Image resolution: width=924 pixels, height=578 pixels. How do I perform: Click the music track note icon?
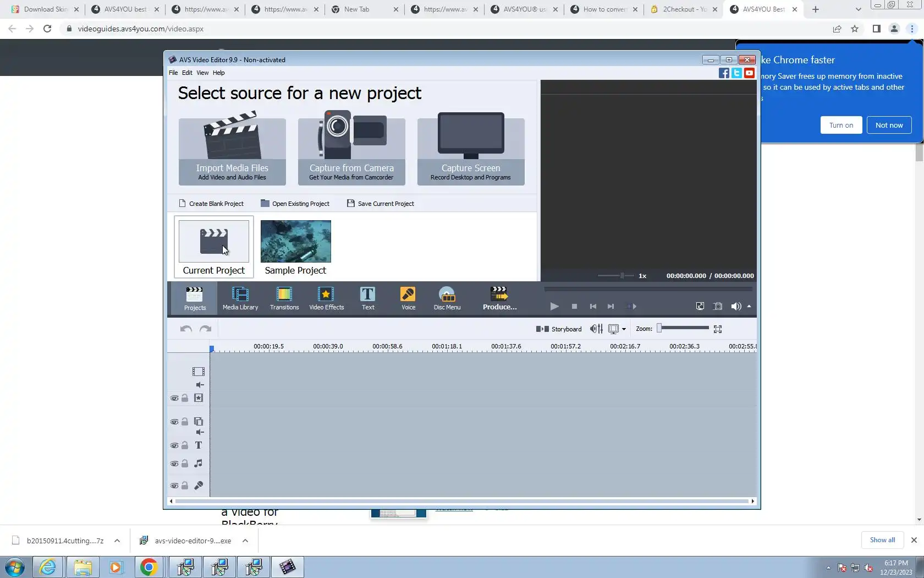click(199, 464)
